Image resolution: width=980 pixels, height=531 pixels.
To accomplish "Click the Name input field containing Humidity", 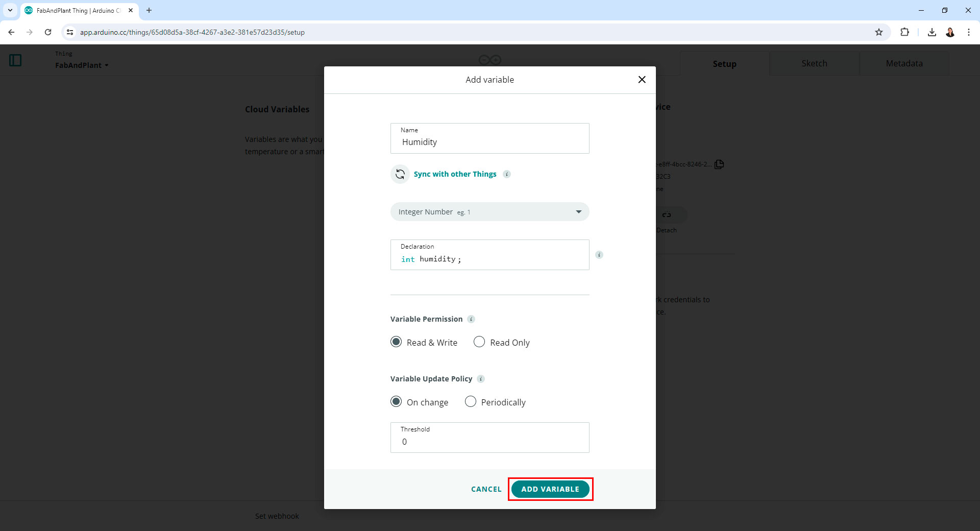I will point(489,138).
